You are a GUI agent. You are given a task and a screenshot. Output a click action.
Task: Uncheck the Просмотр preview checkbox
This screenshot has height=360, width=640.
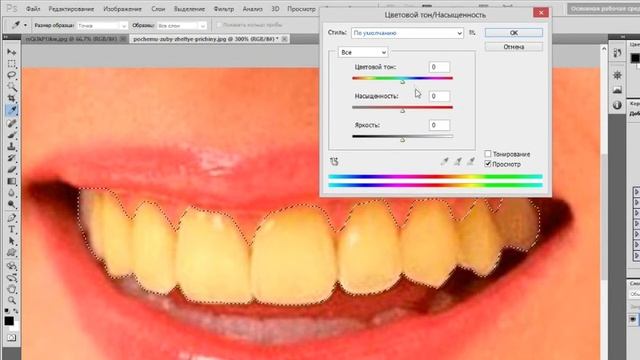[488, 164]
